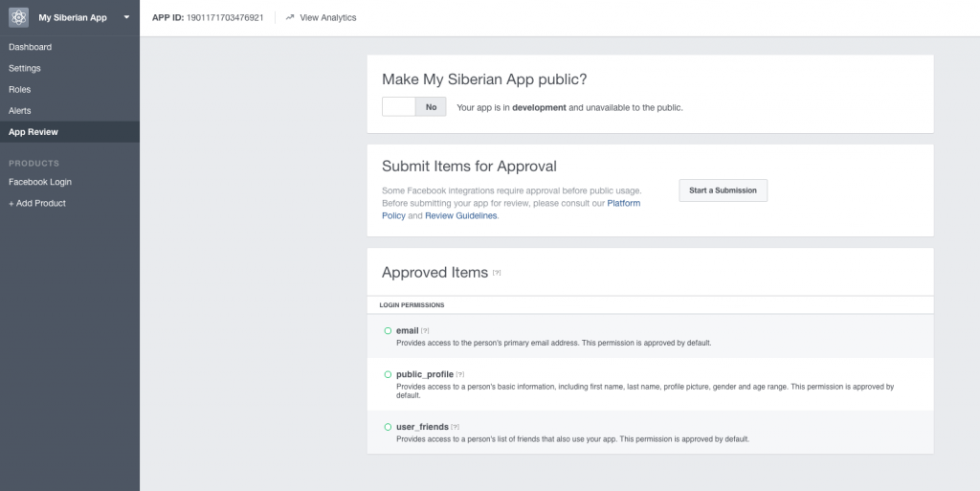Open Settings in the sidebar
The image size is (980, 491).
point(25,68)
